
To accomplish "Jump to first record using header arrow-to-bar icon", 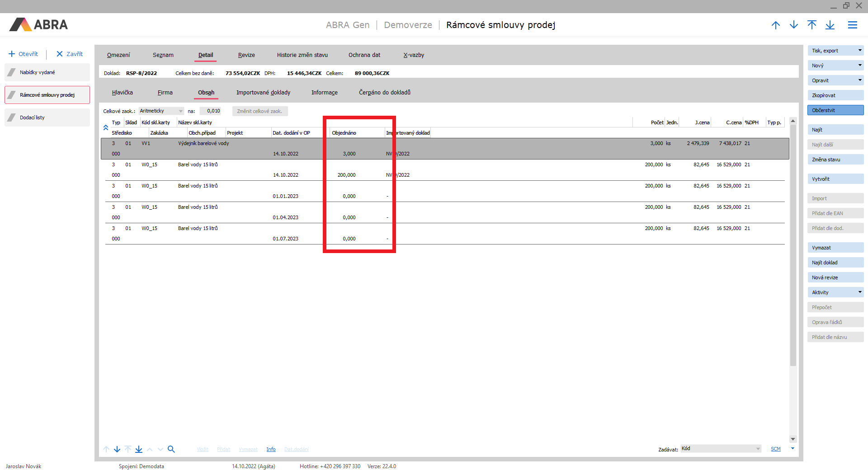I will click(x=812, y=25).
